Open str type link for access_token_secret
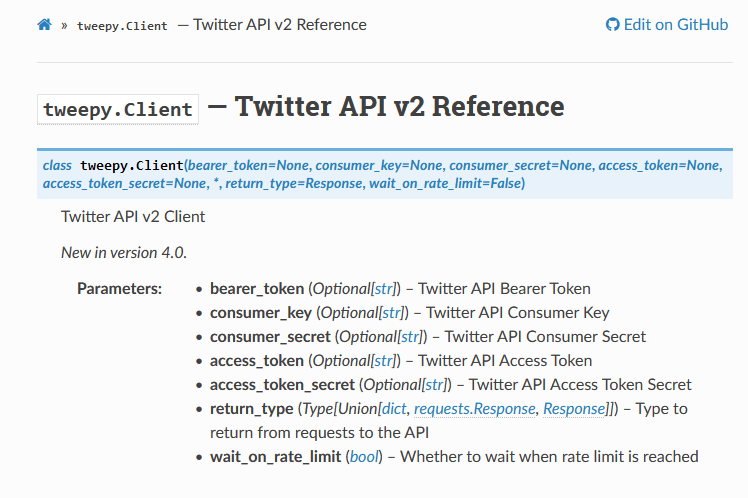Screen dimensions: 748x498 (435, 385)
